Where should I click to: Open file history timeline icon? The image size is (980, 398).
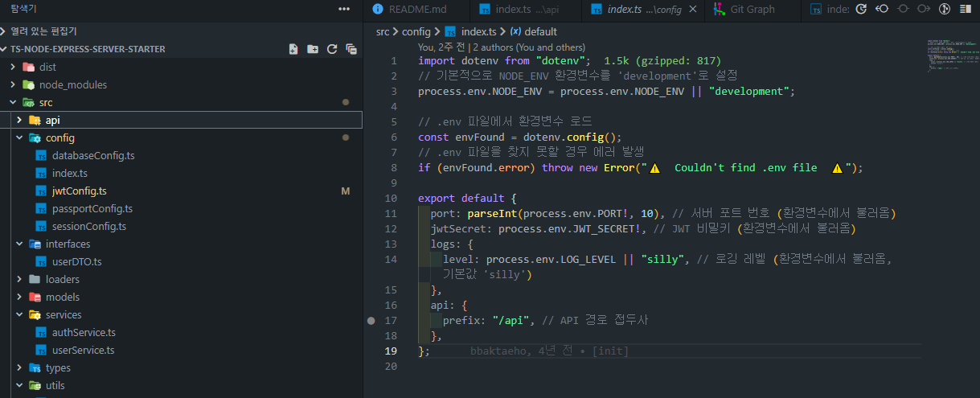click(861, 10)
